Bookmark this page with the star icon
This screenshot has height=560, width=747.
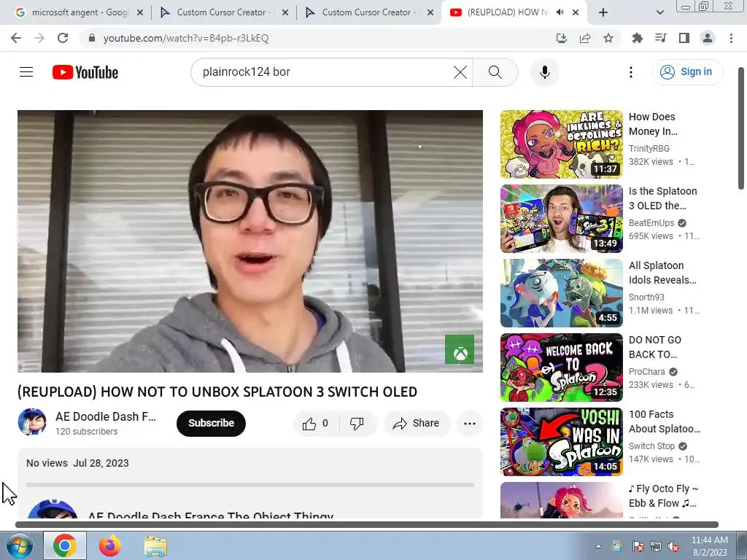coord(608,38)
